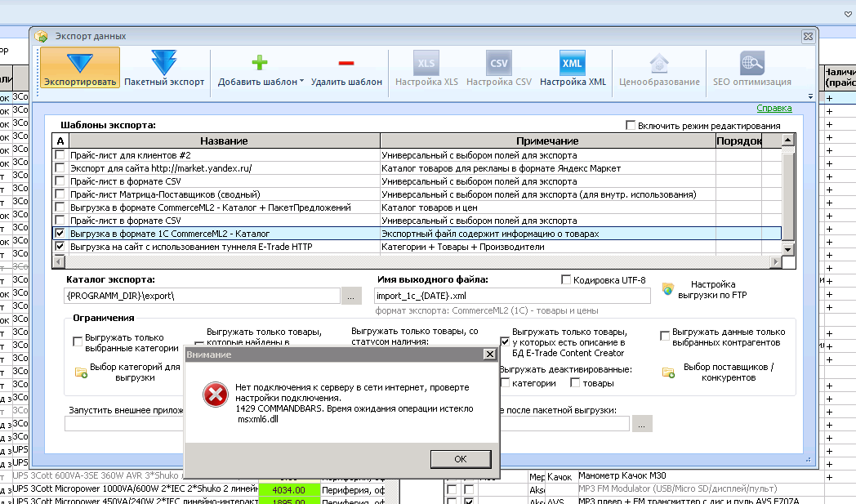
Task: Click the Удалить шаблон red minus icon
Action: (x=346, y=64)
